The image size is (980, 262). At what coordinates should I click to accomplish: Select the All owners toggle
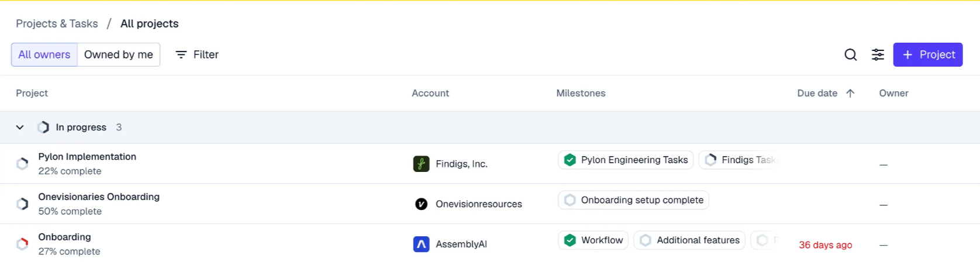click(44, 55)
